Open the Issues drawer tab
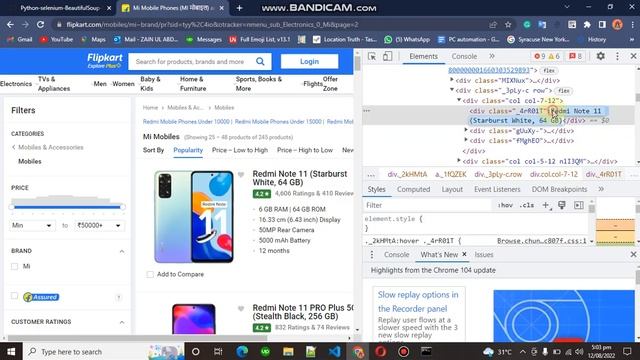The image size is (640, 360). [484, 255]
